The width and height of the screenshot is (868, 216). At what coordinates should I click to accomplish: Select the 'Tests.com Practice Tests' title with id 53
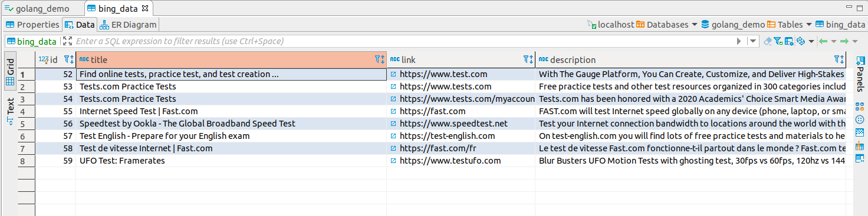231,87
